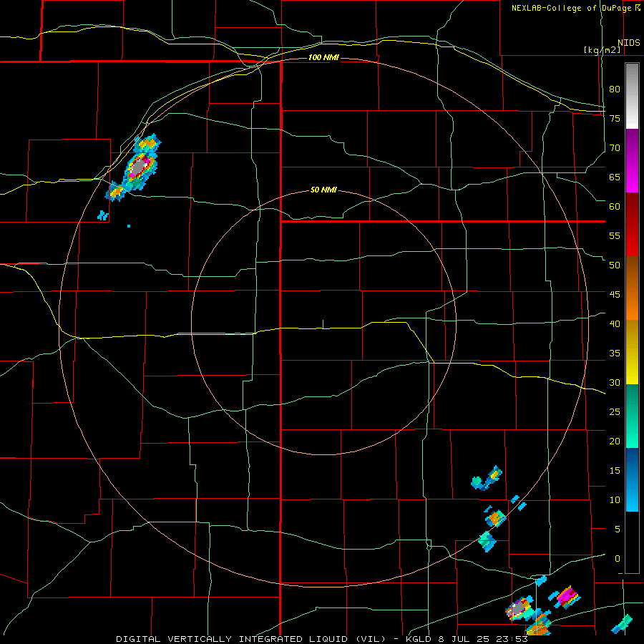Screen dimensions: 644x644
Task: Select the 65 value on the scale
Action: [x=615, y=177]
